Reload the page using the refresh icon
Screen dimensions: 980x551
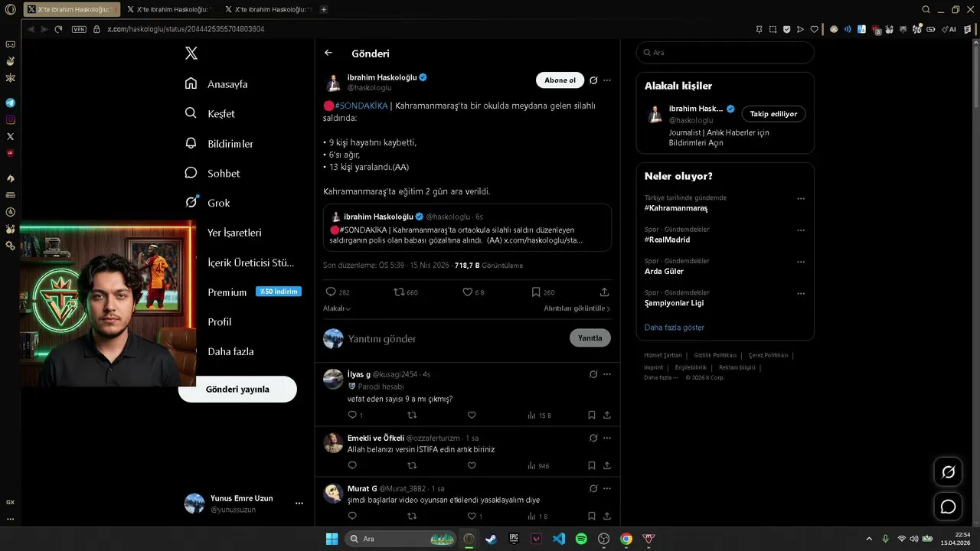click(x=58, y=29)
